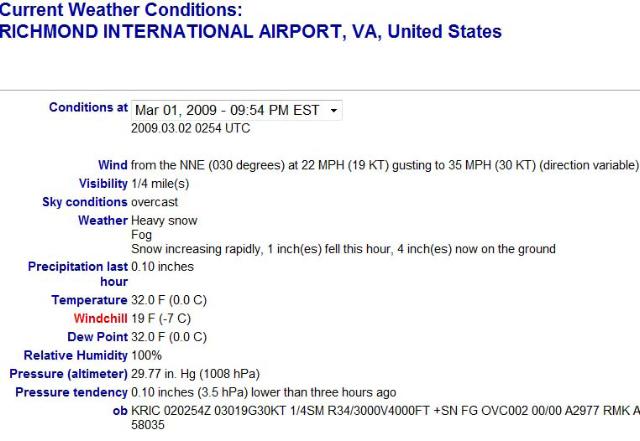This screenshot has height=441, width=640.
Task: Click the Richmond International Airport title
Action: [250, 32]
